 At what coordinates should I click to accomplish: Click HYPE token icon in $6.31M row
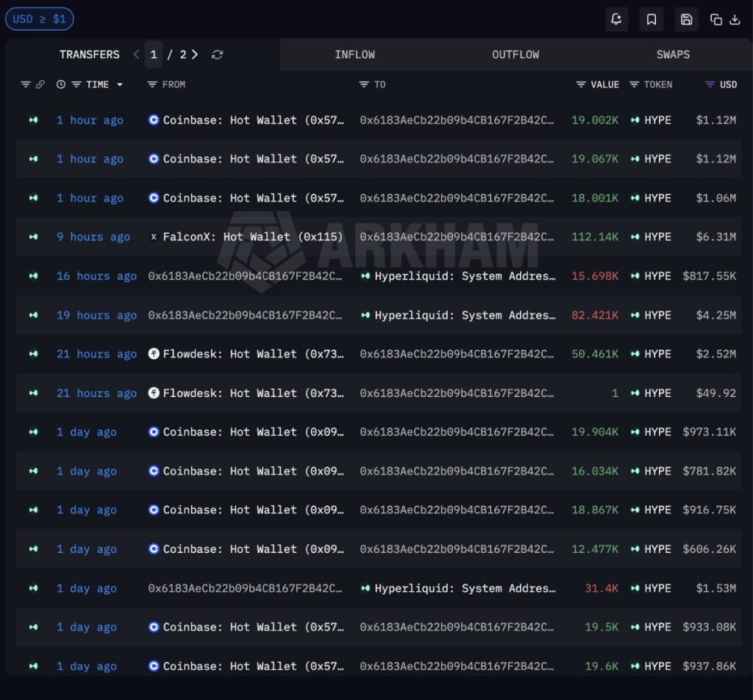pyautogui.click(x=635, y=237)
